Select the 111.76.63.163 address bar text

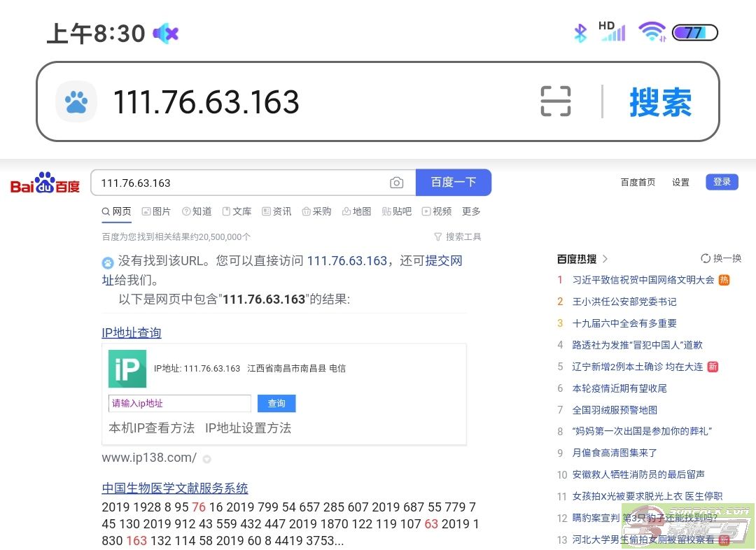(206, 101)
